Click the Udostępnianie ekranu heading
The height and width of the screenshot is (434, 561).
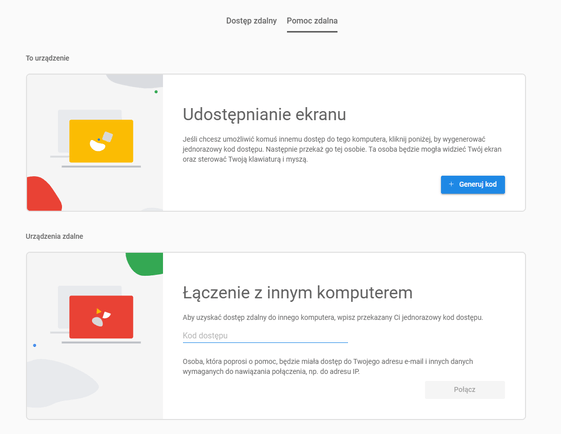pos(264,114)
